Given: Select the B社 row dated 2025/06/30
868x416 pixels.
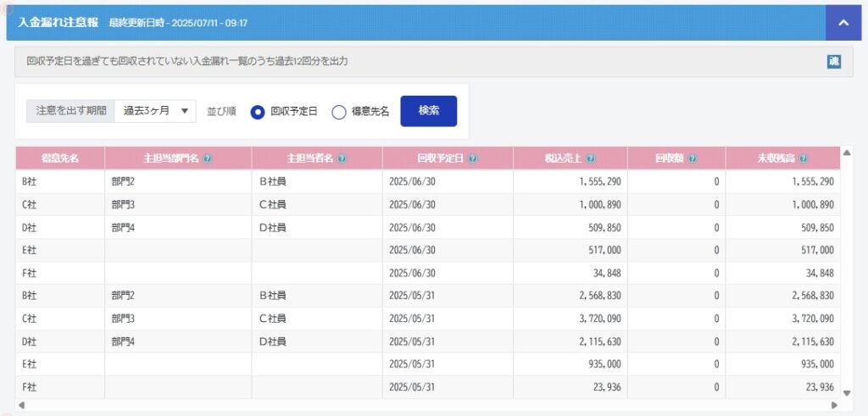Looking at the screenshot, I should 428,181.
